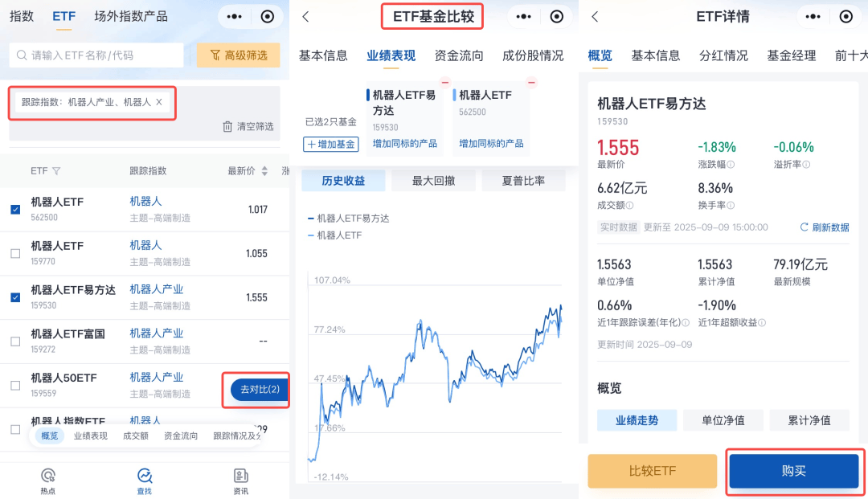Screen dimensions: 868x499
Task: Click the 清空筛选 trash icon
Action: (x=227, y=127)
